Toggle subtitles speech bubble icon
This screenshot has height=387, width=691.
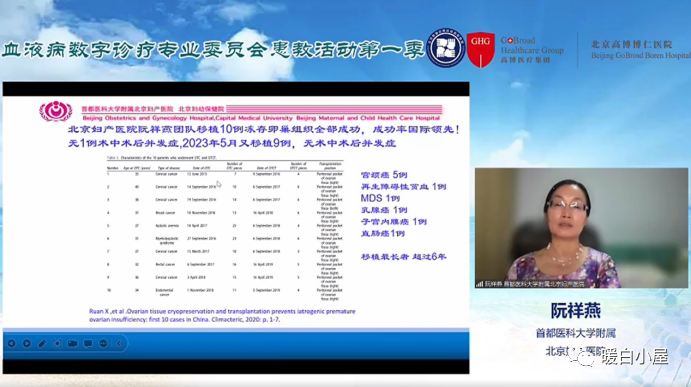[x=88, y=343]
